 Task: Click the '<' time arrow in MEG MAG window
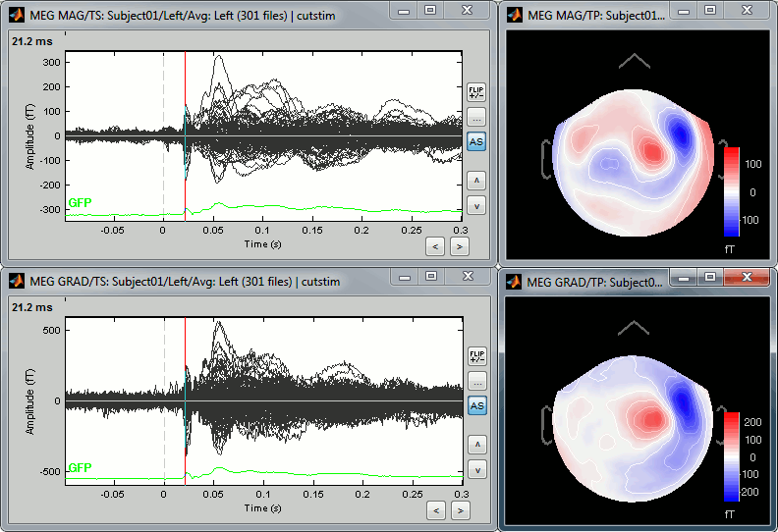pyautogui.click(x=436, y=246)
